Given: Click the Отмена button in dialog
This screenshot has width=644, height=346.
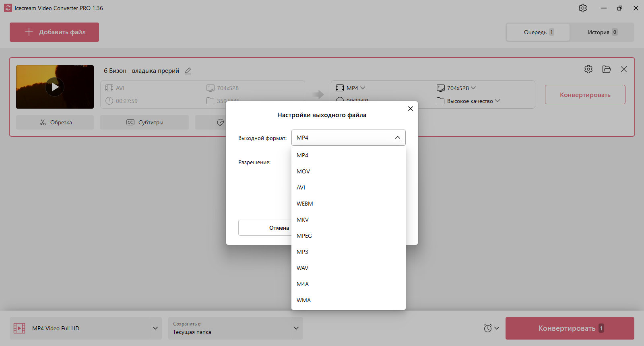Looking at the screenshot, I should [265, 228].
